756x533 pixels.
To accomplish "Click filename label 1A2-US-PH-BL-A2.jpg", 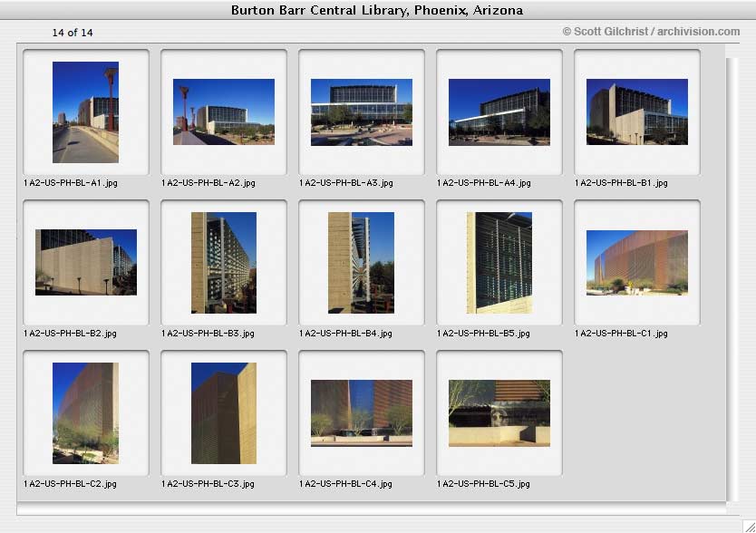I will (208, 183).
